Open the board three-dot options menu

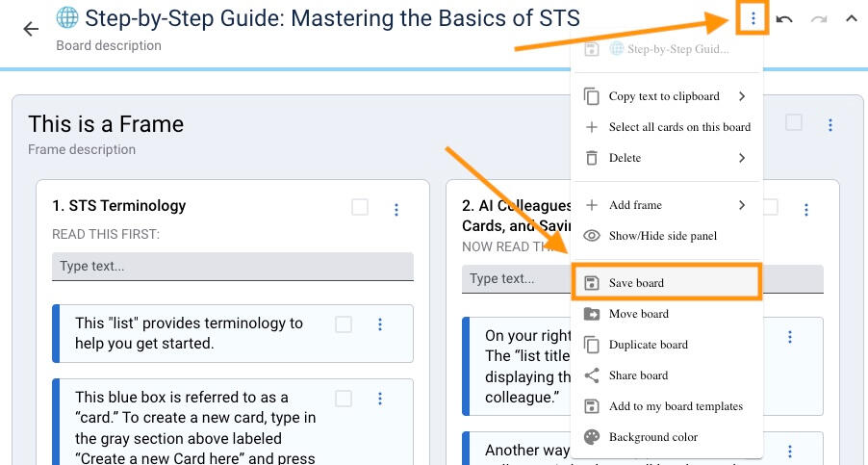[753, 18]
